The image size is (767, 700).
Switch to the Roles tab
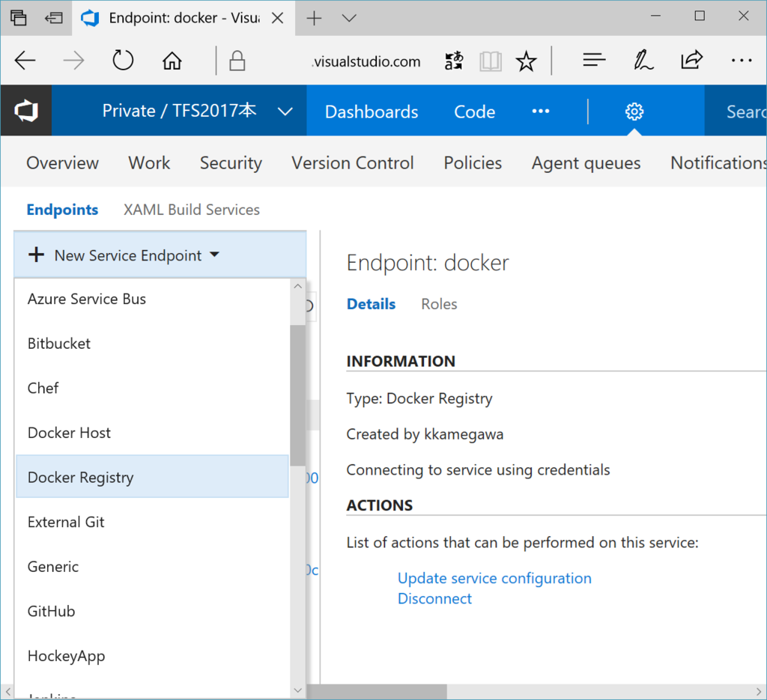click(439, 304)
